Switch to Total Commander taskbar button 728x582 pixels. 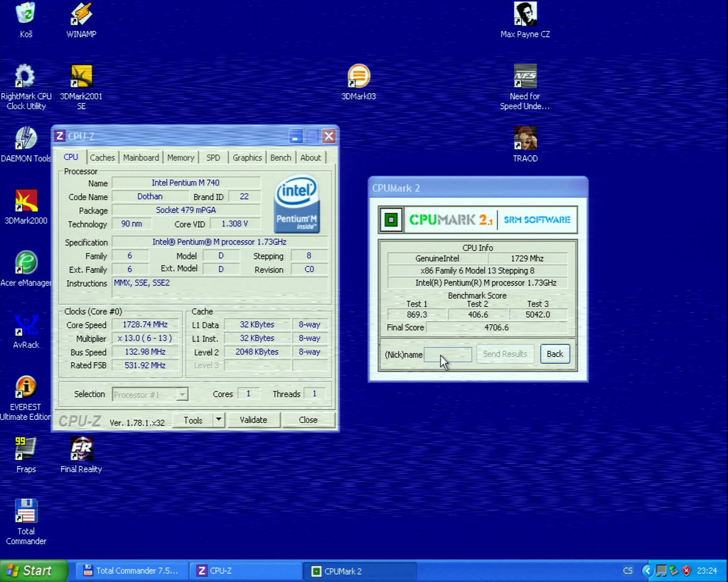tap(131, 571)
